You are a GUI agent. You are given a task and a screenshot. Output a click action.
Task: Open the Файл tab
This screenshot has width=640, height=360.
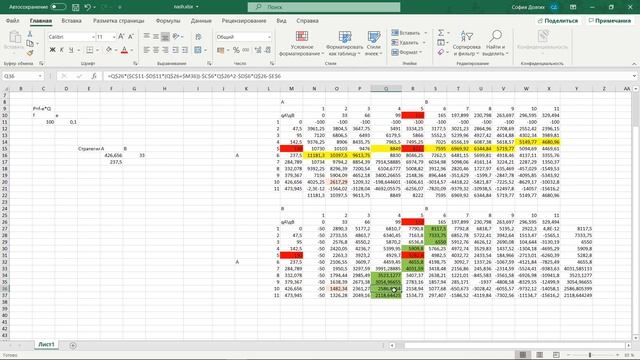tap(12, 20)
